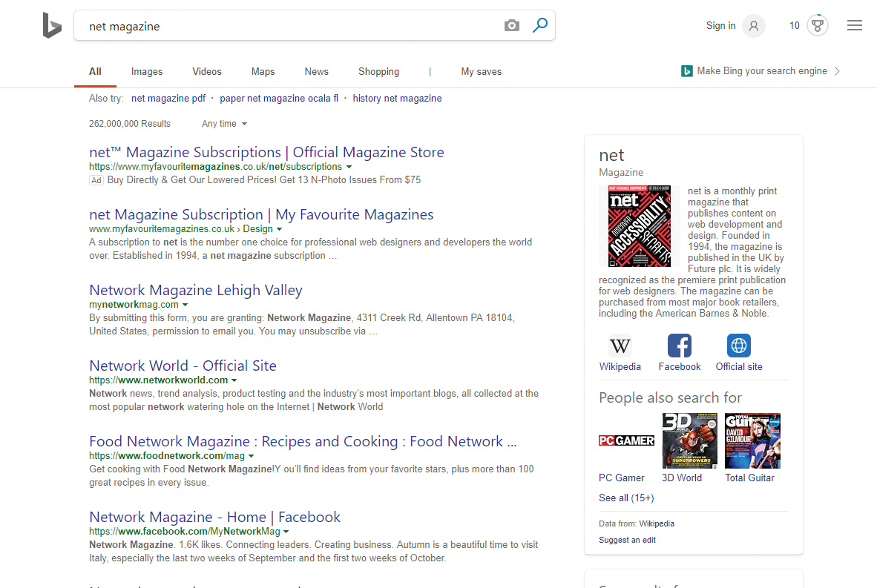Image resolution: width=877 pixels, height=588 pixels.
Task: Expand the Any time filter dropdown
Action: (x=224, y=124)
